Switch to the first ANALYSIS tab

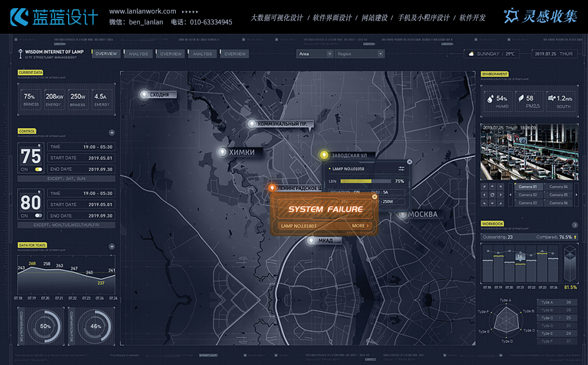139,54
